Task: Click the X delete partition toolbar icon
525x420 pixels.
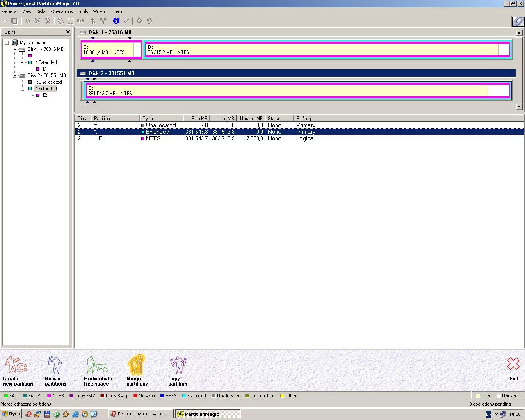Action: click(37, 21)
